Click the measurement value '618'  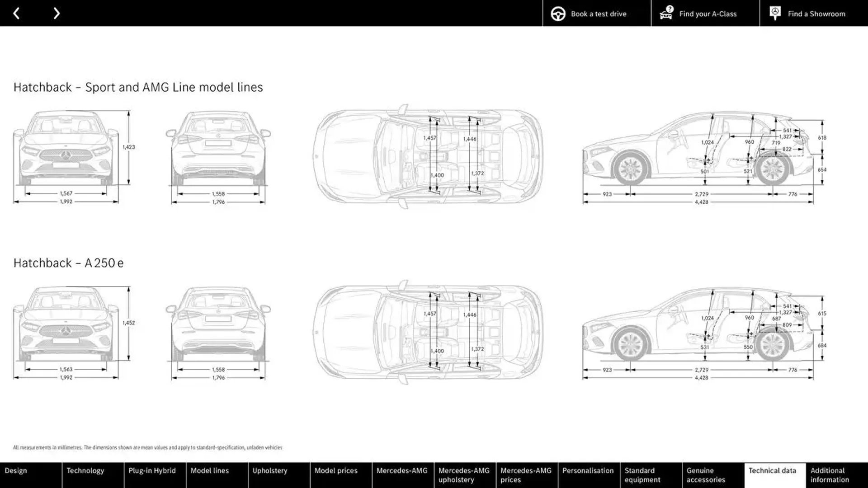(822, 138)
